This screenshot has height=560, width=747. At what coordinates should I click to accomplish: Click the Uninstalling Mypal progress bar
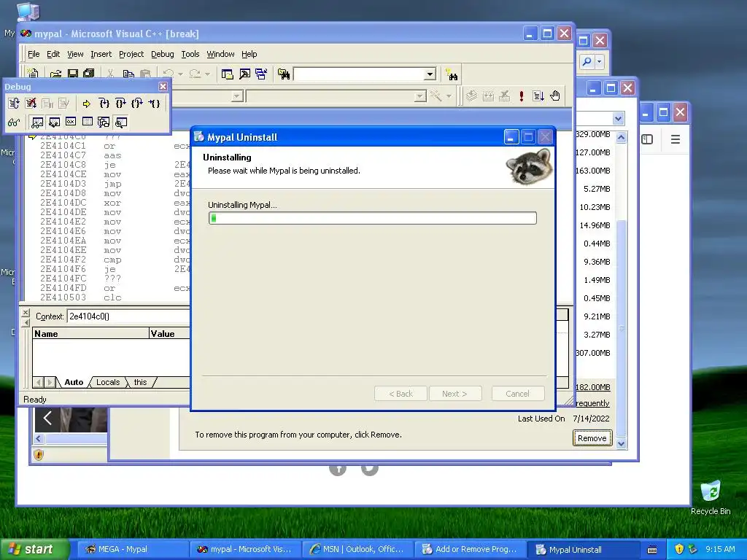(x=373, y=218)
